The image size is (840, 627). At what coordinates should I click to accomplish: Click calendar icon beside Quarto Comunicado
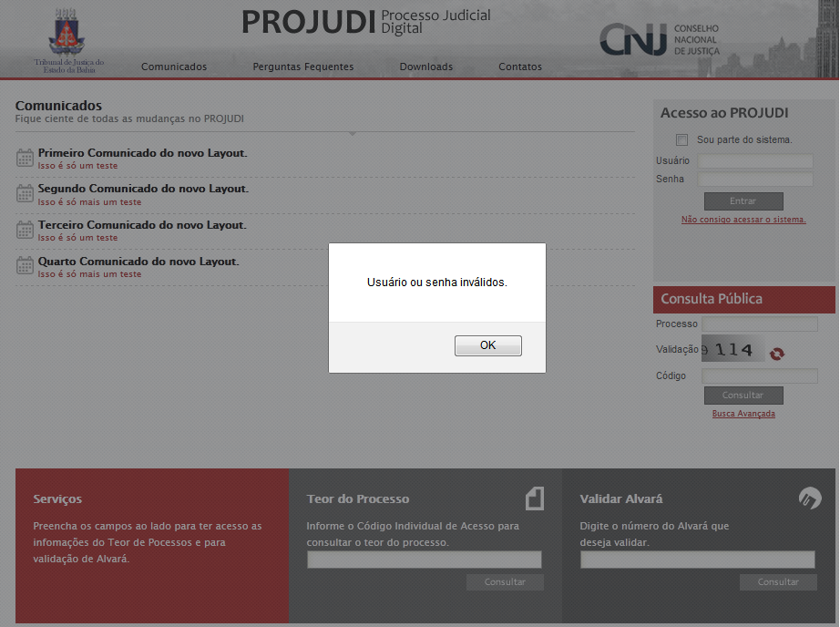[x=26, y=266]
